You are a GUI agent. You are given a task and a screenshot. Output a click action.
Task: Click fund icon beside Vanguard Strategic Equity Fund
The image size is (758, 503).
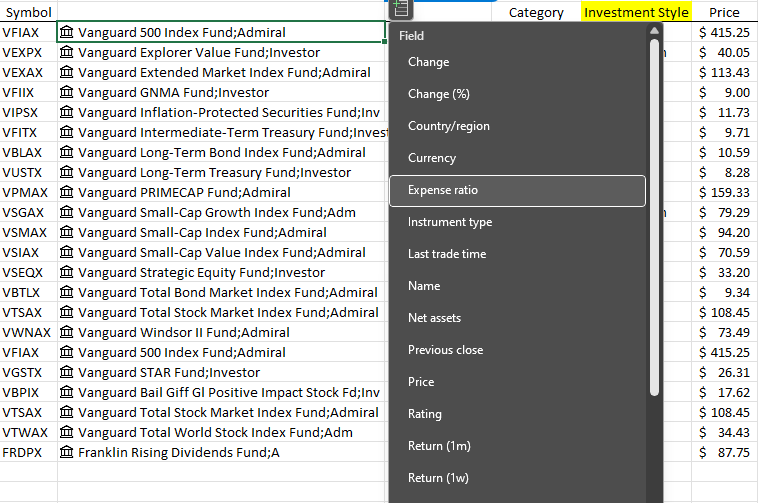66,272
